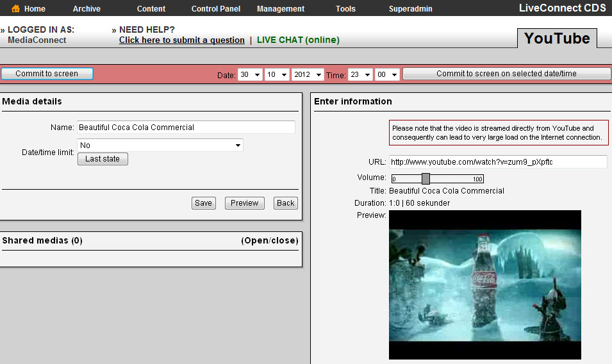Click the Save button
This screenshot has height=364, width=612.
[203, 203]
